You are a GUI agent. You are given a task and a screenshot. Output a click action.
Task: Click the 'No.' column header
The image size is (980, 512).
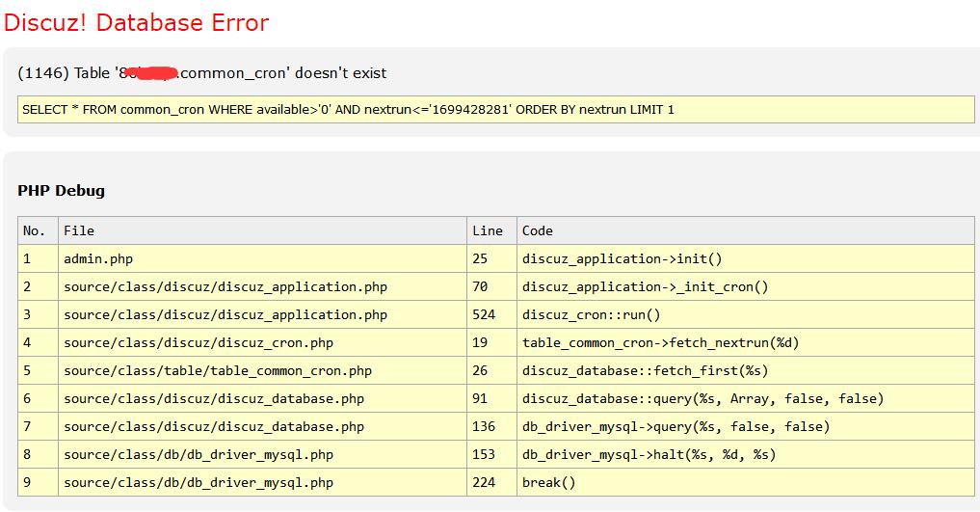pos(39,230)
